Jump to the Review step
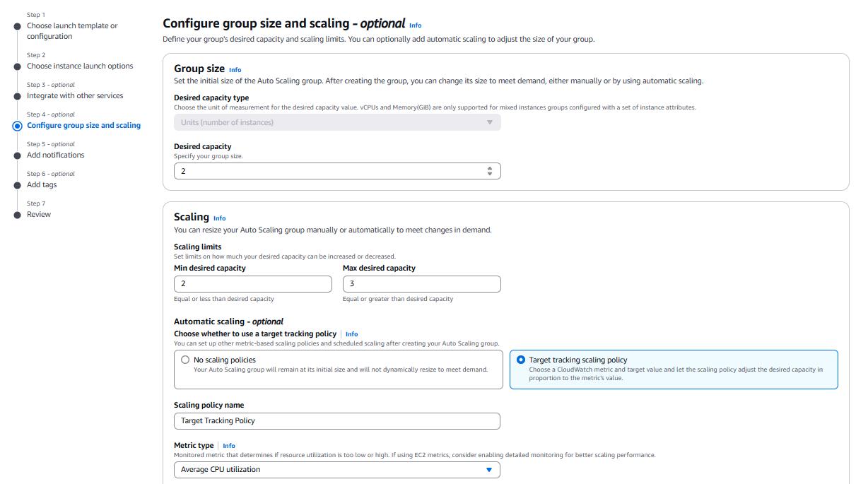The width and height of the screenshot is (868, 484). pos(39,214)
